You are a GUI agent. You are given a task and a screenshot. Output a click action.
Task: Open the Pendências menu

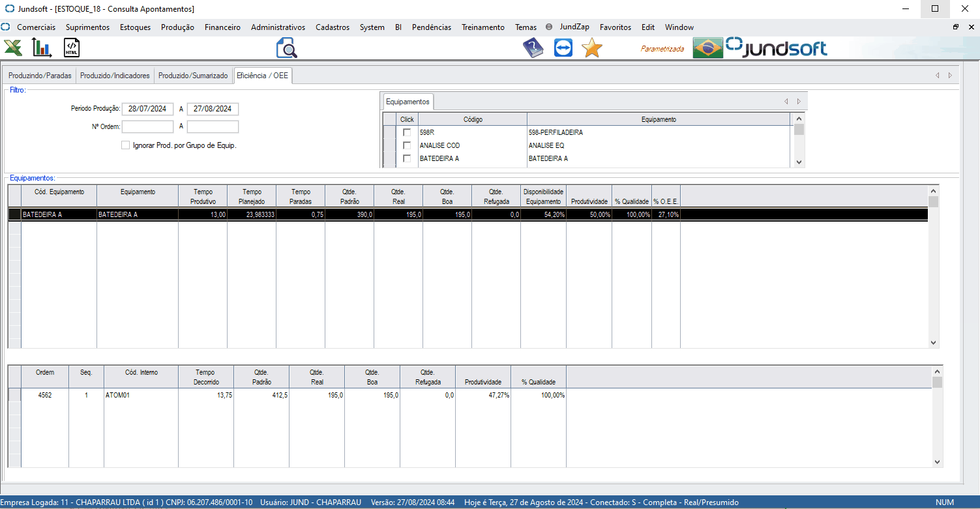[432, 27]
